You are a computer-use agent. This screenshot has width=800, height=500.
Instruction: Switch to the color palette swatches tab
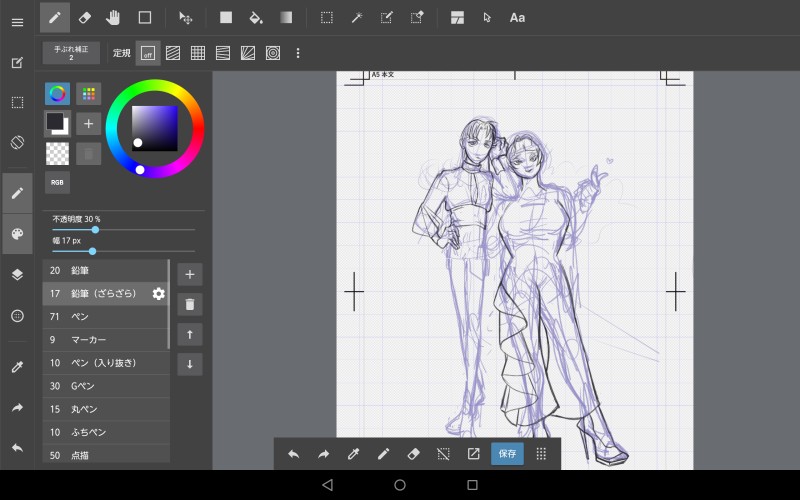pyautogui.click(x=89, y=94)
